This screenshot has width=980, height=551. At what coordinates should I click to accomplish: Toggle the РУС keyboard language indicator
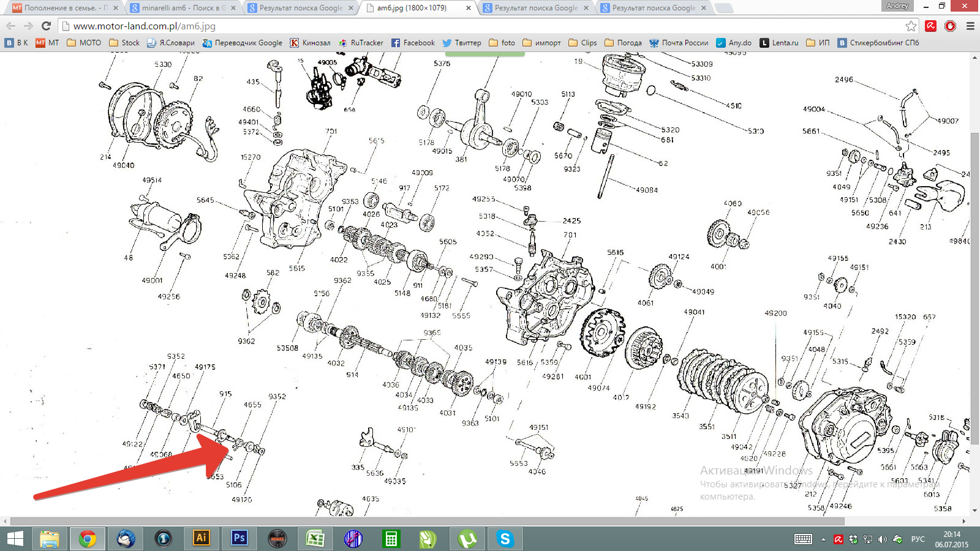918,539
